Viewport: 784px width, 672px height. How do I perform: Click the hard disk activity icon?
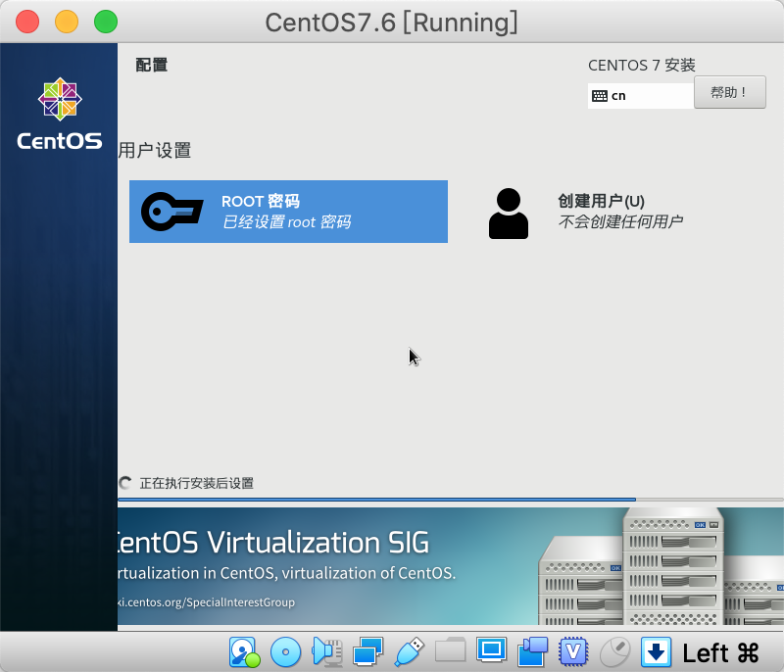tap(244, 652)
